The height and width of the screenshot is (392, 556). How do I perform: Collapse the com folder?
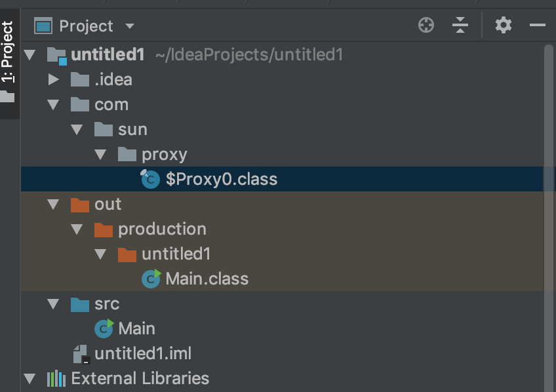(x=53, y=105)
